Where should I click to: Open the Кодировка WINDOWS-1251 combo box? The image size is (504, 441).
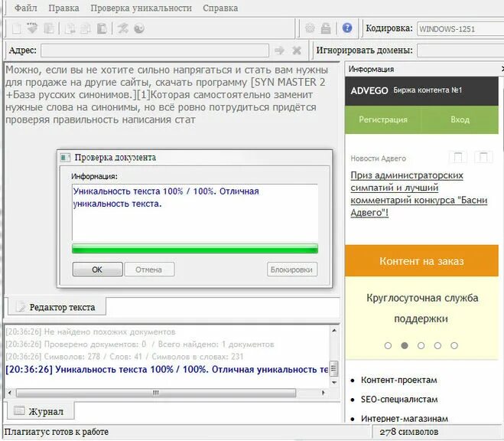(460, 28)
